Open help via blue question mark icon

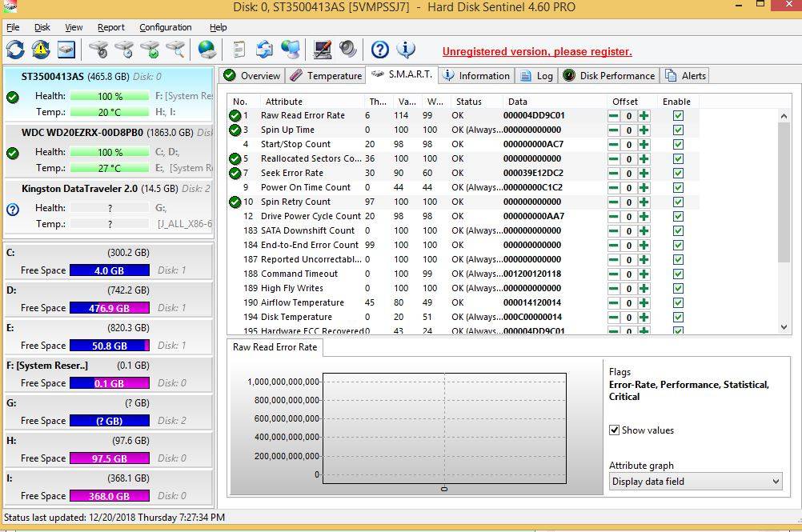click(x=380, y=50)
